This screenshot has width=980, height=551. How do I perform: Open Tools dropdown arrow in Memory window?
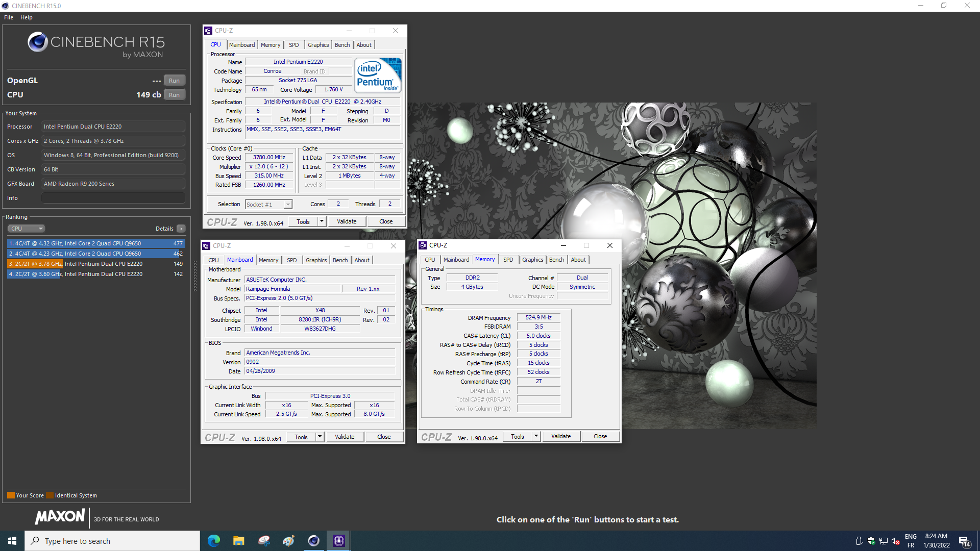click(x=536, y=436)
